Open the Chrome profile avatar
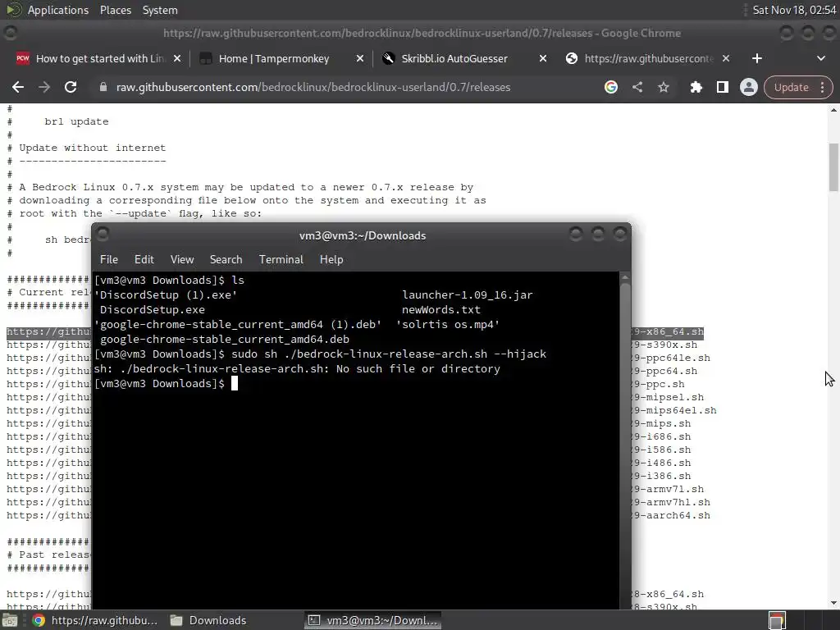Viewport: 840px width, 630px height. point(748,87)
